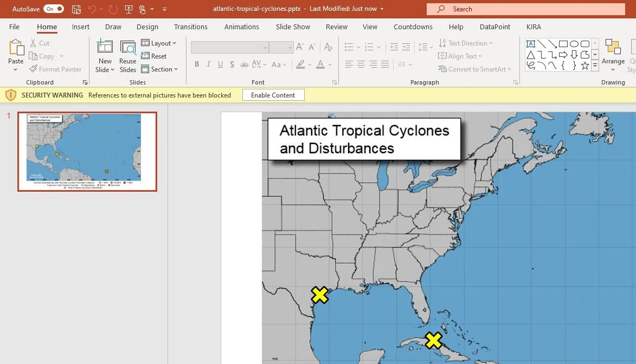Open Paragraph dialog launcher
Image resolution: width=636 pixels, height=364 pixels.
(x=516, y=82)
